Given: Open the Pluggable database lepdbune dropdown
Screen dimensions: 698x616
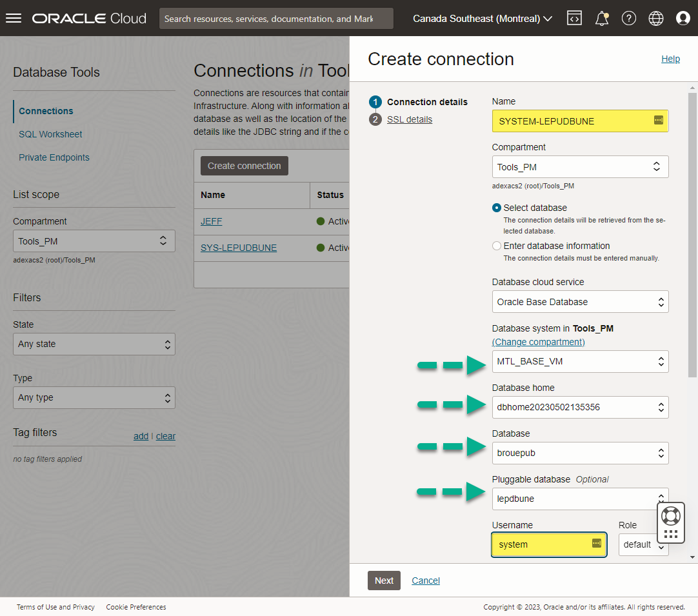Looking at the screenshot, I should [x=580, y=499].
